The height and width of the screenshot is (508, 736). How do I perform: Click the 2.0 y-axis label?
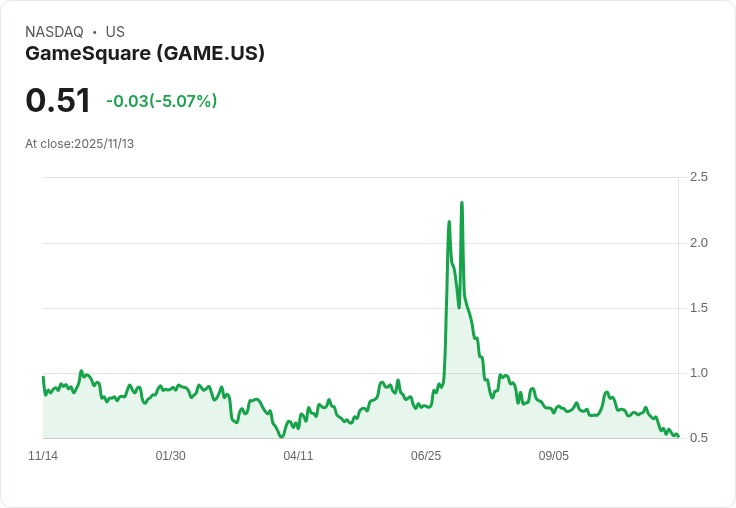698,243
